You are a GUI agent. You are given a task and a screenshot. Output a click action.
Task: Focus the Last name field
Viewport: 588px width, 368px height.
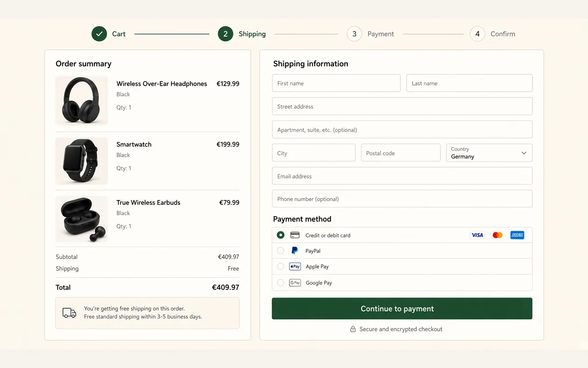pyautogui.click(x=469, y=83)
